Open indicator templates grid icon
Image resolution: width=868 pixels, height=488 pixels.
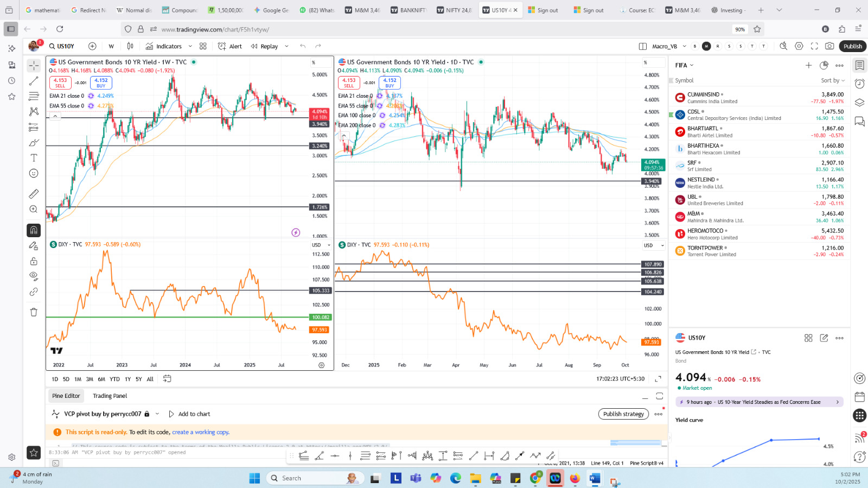203,46
